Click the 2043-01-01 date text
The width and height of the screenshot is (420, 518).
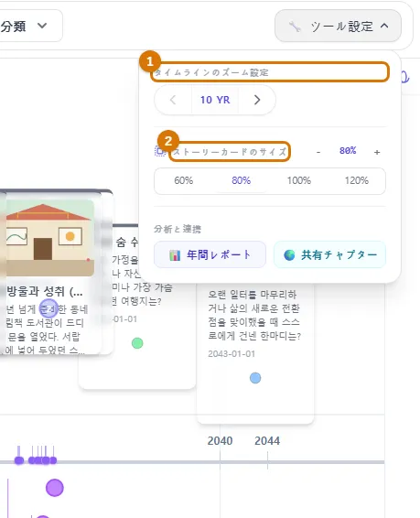232,354
